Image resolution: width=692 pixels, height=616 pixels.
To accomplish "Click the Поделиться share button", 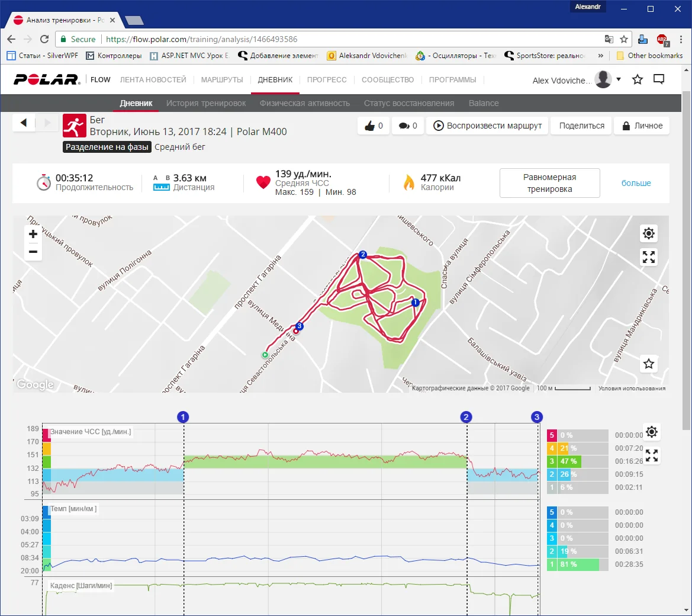I will (582, 126).
